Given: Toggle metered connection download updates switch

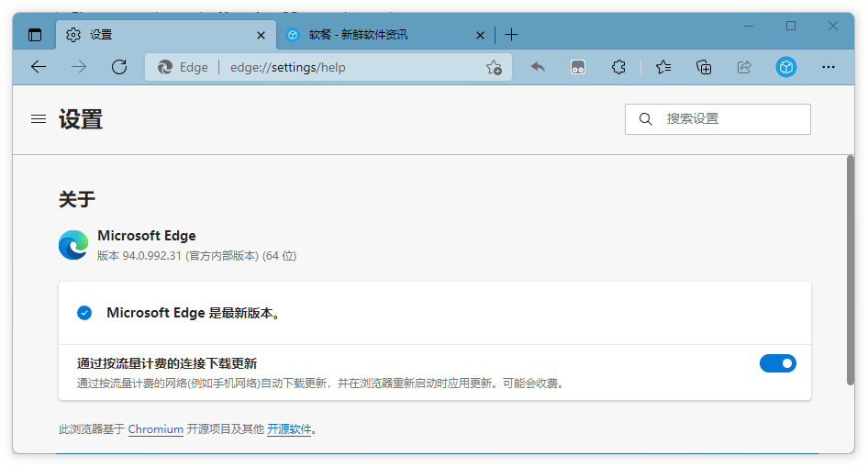Looking at the screenshot, I should pyautogui.click(x=778, y=363).
